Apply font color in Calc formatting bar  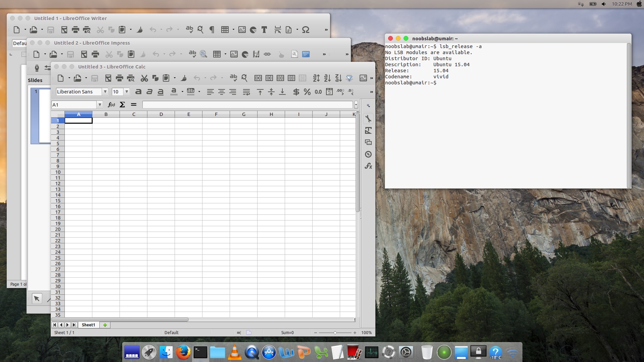coord(174,92)
